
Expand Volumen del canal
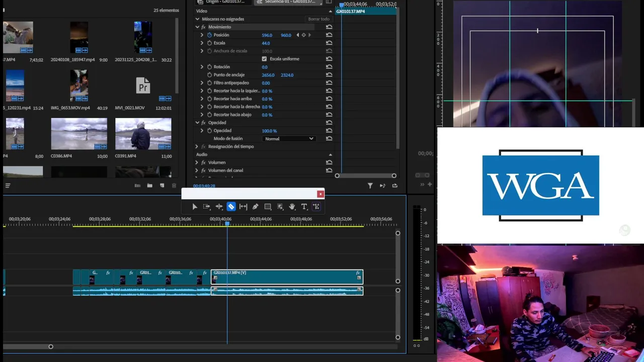[x=197, y=170]
